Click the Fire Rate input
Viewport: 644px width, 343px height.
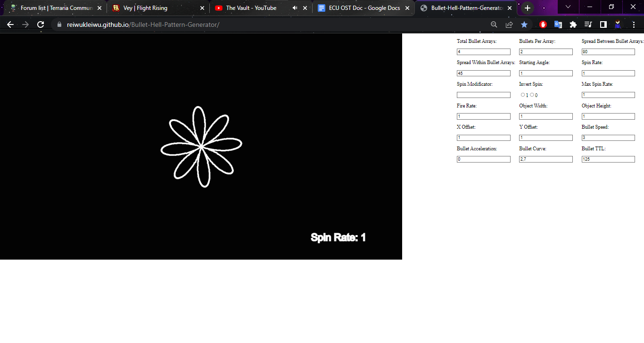pos(484,116)
